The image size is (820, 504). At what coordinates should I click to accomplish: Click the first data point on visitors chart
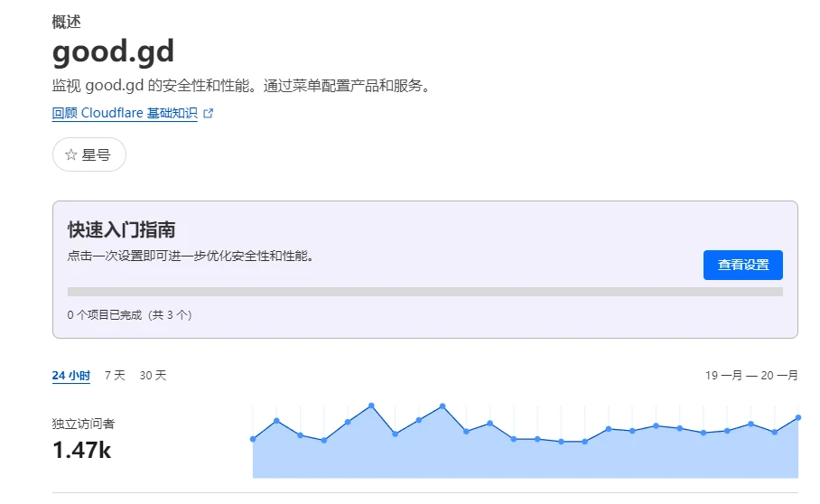coord(253,439)
